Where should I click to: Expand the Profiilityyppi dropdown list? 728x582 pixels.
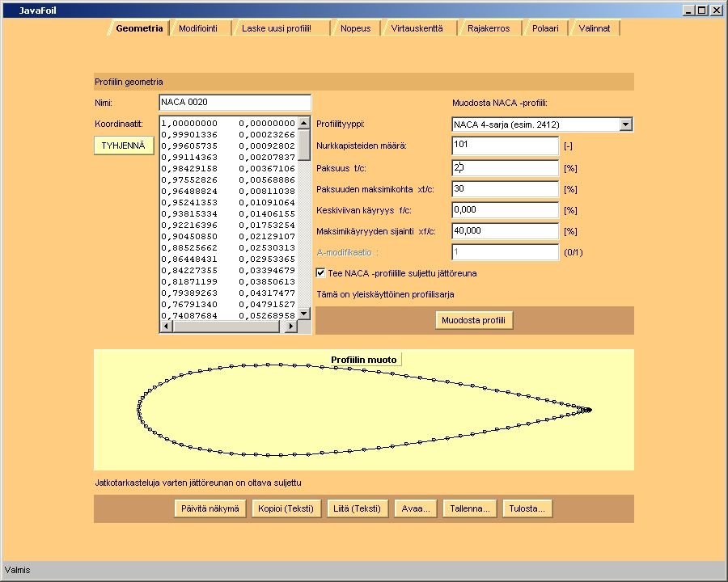(x=625, y=124)
